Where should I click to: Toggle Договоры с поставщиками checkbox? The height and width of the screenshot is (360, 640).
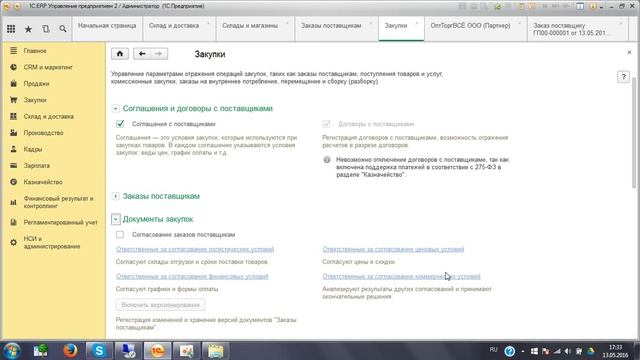pyautogui.click(x=326, y=124)
